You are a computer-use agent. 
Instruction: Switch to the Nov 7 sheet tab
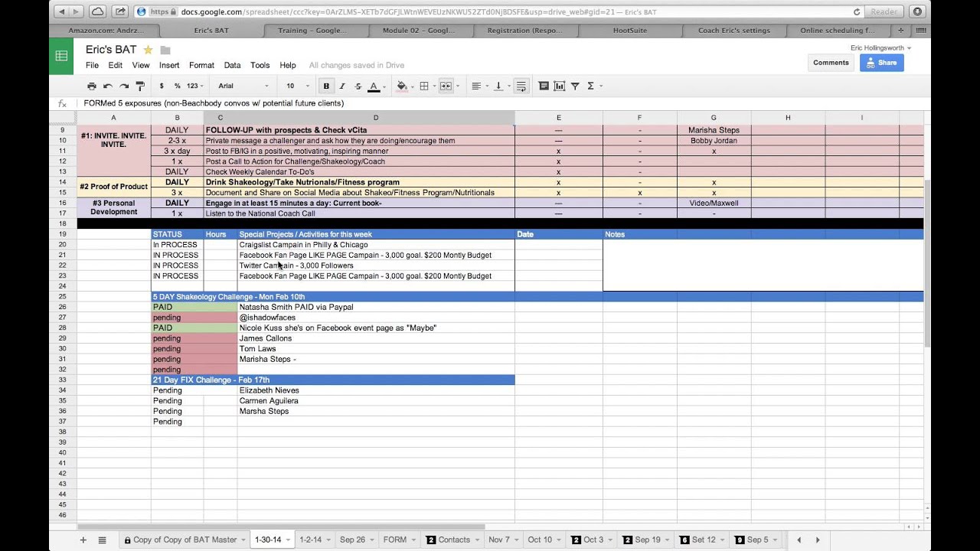tap(498, 540)
